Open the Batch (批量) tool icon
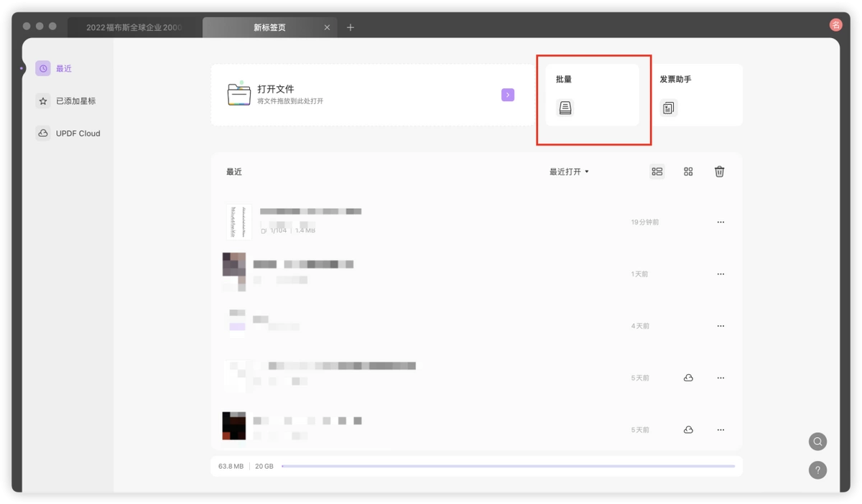This screenshot has height=504, width=862. 565,108
